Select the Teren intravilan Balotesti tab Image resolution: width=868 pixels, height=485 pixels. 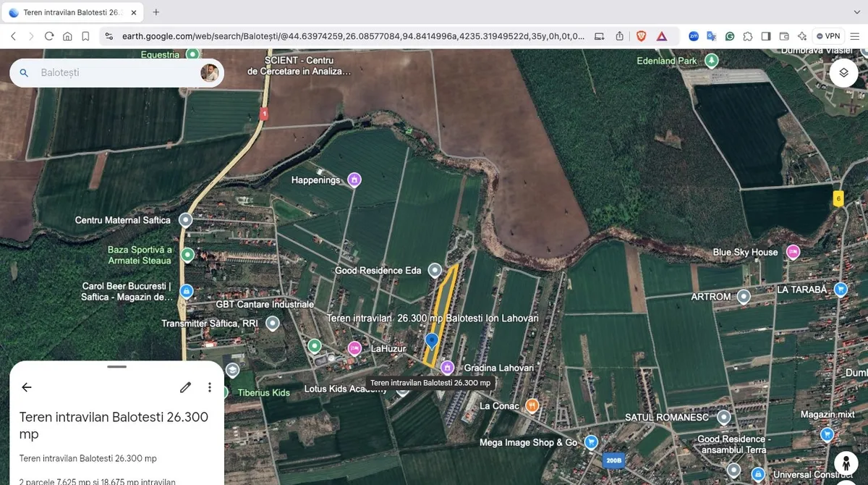[69, 12]
